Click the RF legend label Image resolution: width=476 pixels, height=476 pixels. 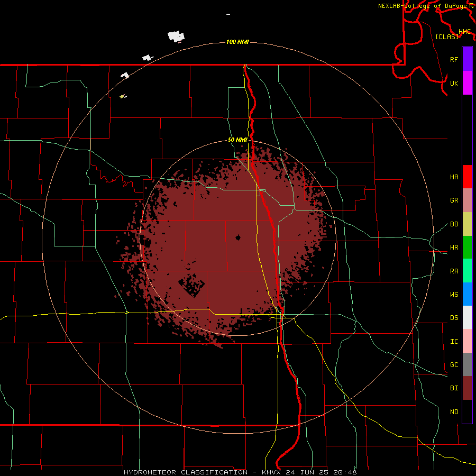click(454, 59)
